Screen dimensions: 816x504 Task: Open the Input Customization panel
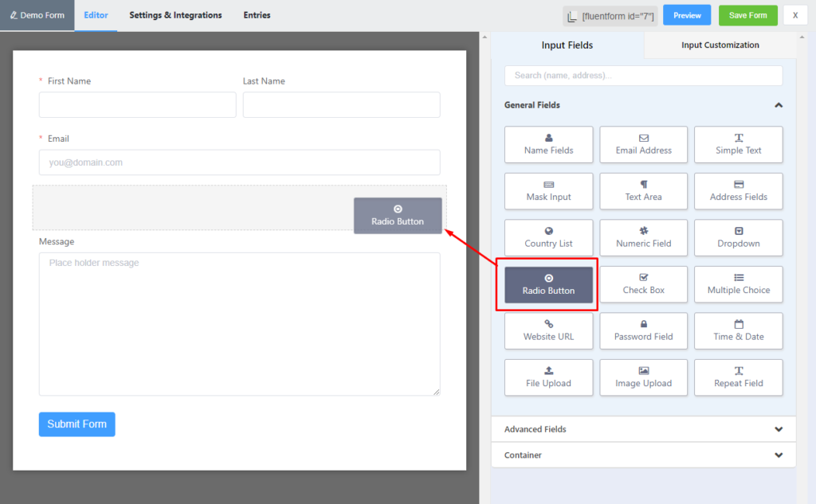click(x=720, y=45)
